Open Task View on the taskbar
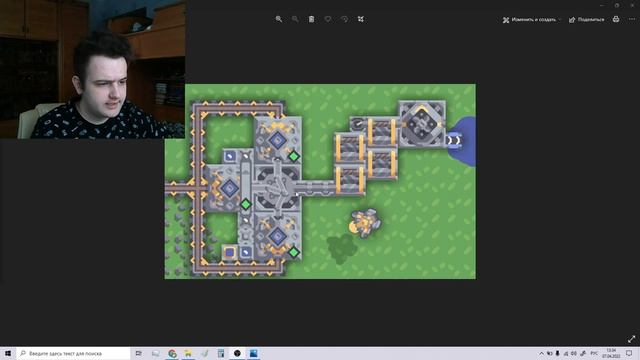 [x=139, y=353]
